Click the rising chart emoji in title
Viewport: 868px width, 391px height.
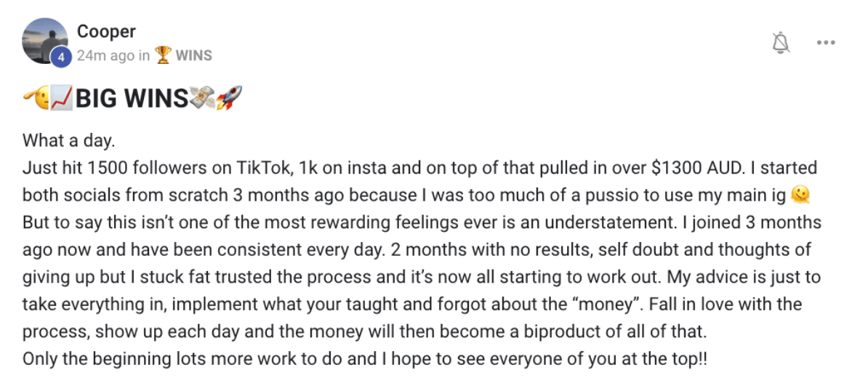62,99
